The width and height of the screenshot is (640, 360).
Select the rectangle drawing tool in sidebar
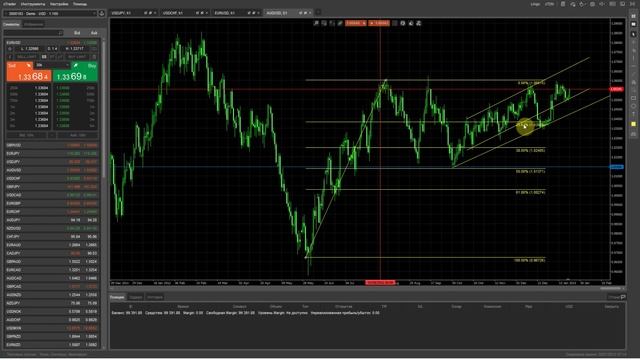point(633,98)
